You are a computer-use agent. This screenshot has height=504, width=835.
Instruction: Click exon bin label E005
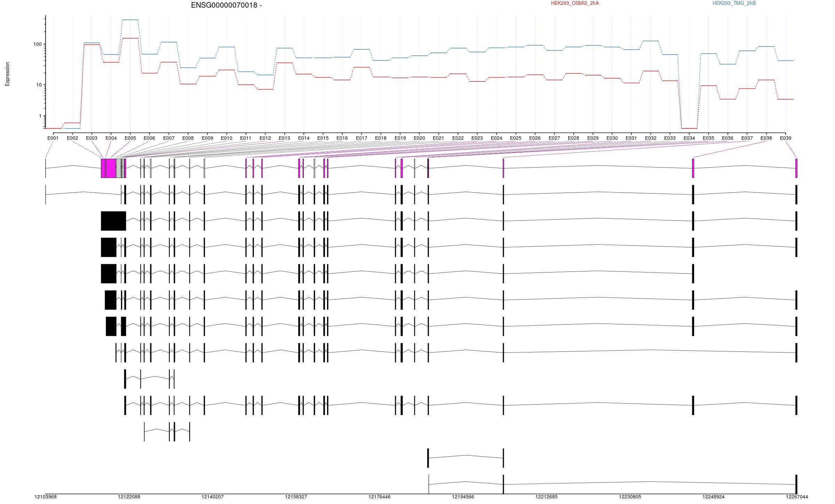[x=130, y=138]
